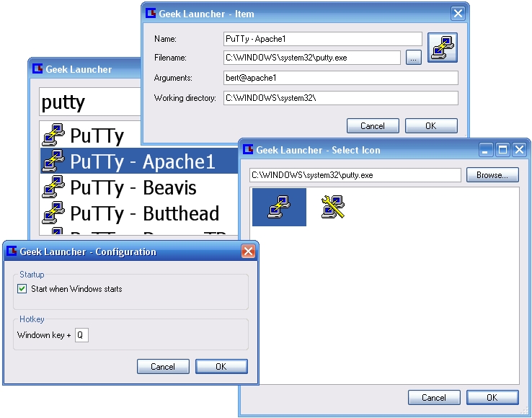Click the Name field containing PuTTY - Apache1
Screen dimensions: 532x418
coord(323,39)
